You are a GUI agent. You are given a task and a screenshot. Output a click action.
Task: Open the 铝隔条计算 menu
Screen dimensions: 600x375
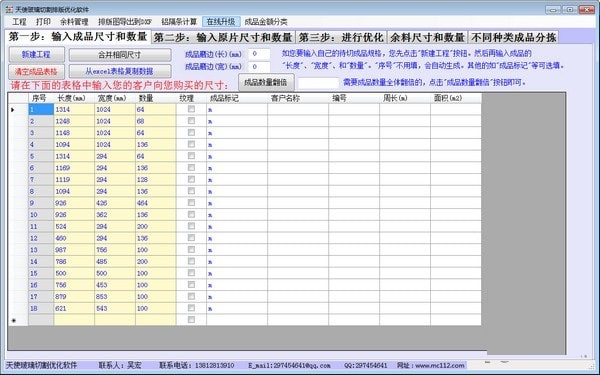(x=179, y=22)
